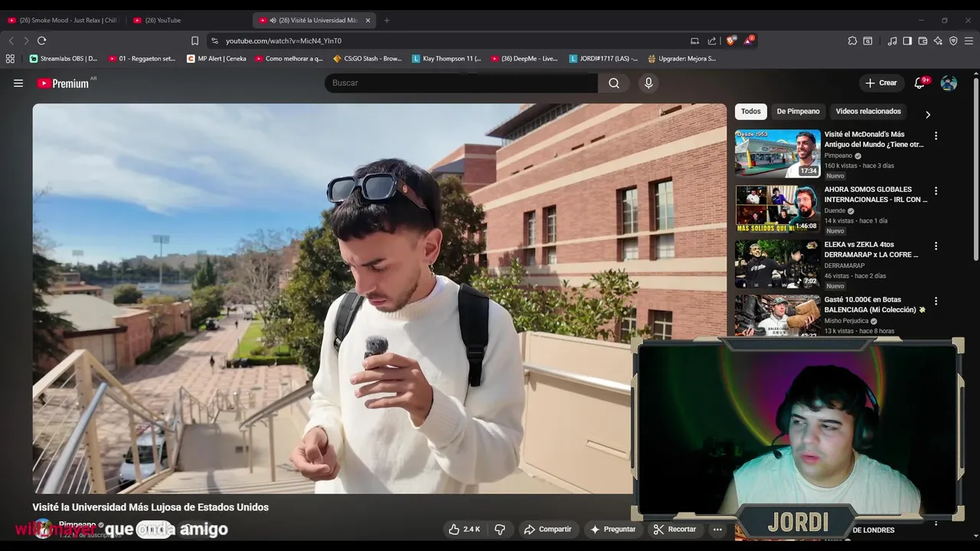Screen dimensions: 980x551
Task: Open the account avatar menu
Action: (949, 83)
